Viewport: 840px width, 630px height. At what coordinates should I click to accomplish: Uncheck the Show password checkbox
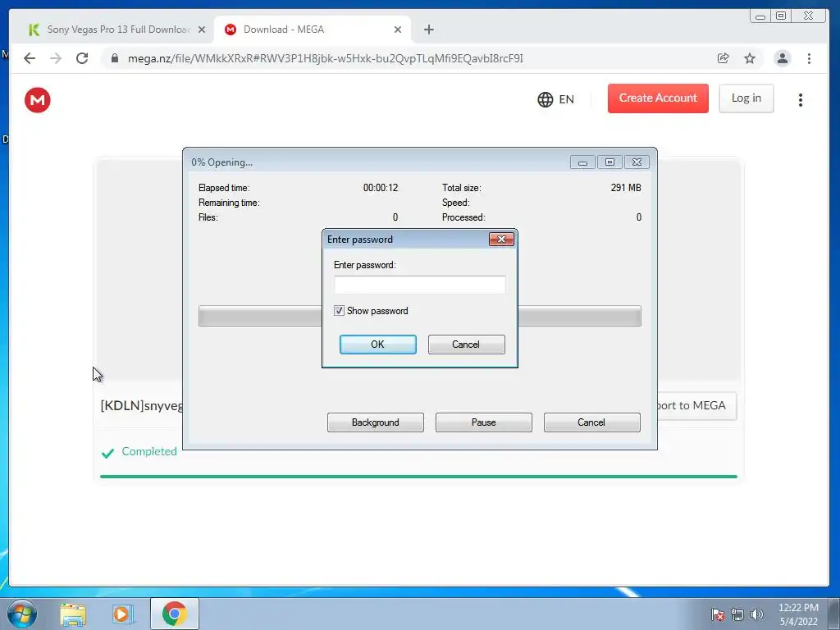[339, 311]
